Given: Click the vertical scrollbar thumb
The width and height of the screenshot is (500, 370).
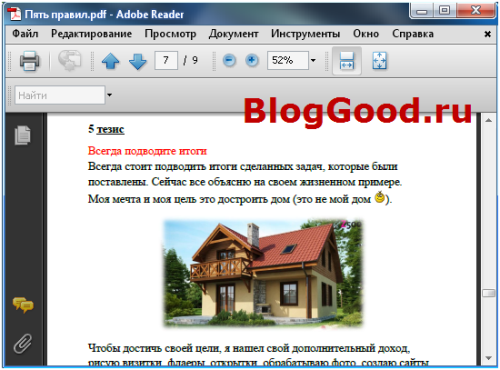Looking at the screenshot, I should (489, 293).
